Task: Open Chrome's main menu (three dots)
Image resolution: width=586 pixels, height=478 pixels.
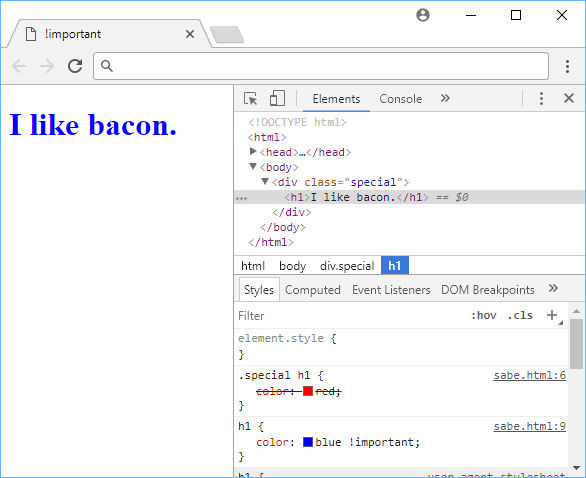Action: click(x=567, y=66)
